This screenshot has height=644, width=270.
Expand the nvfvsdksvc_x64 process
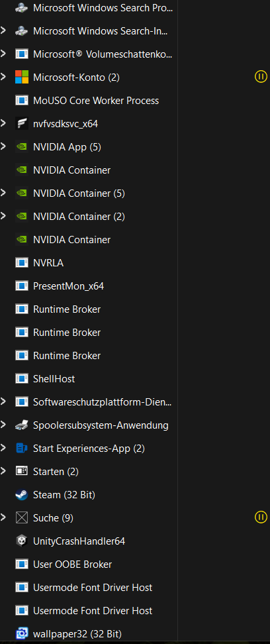point(3,123)
